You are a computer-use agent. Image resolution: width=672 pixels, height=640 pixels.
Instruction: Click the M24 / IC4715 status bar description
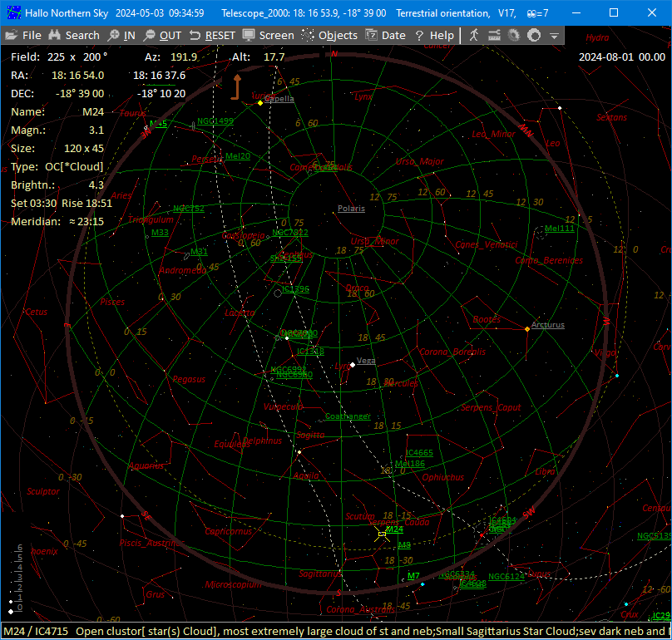336,632
